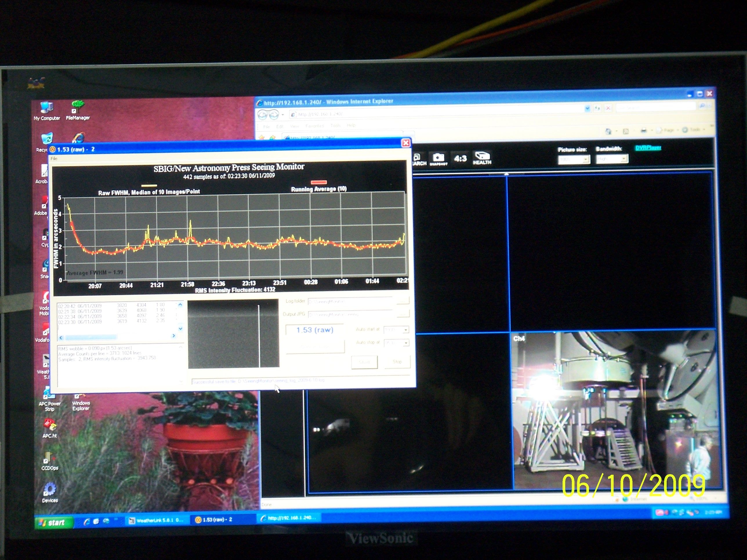This screenshot has height=560, width=747.
Task: Open the File menu in Seeing Monitor
Action: click(54, 158)
